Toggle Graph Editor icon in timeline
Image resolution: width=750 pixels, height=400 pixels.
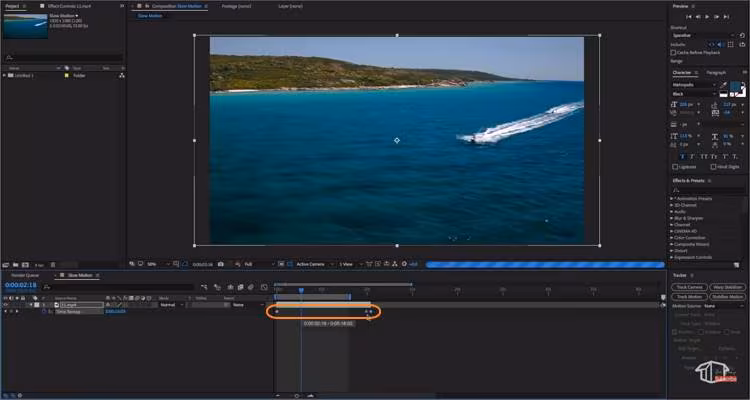click(x=264, y=287)
